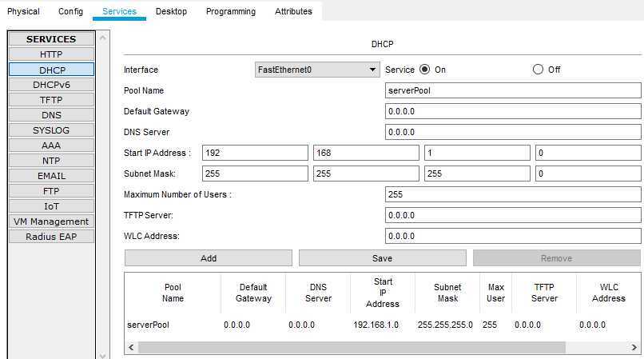
Task: Click services list scroll-down arrow
Action: tap(103, 355)
